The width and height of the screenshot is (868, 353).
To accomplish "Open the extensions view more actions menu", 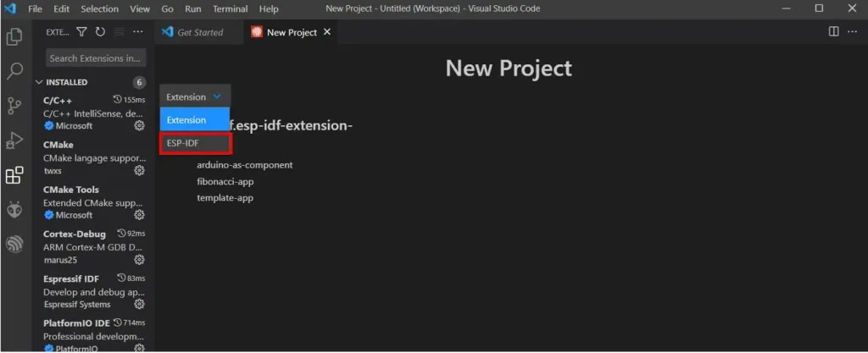I will tap(138, 32).
